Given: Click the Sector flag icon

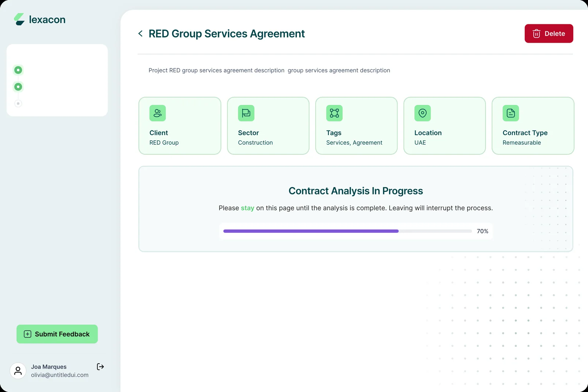Looking at the screenshot, I should click(x=246, y=113).
